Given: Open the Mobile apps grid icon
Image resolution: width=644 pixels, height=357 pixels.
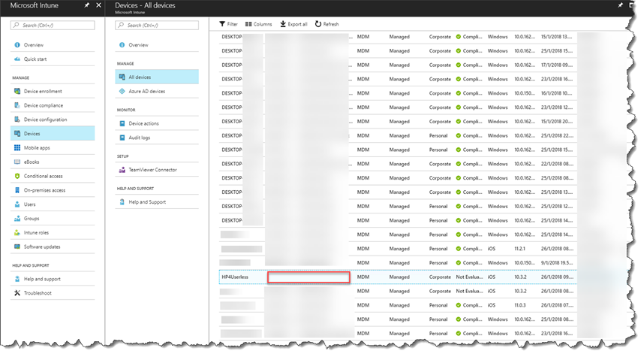Looking at the screenshot, I should coord(17,147).
